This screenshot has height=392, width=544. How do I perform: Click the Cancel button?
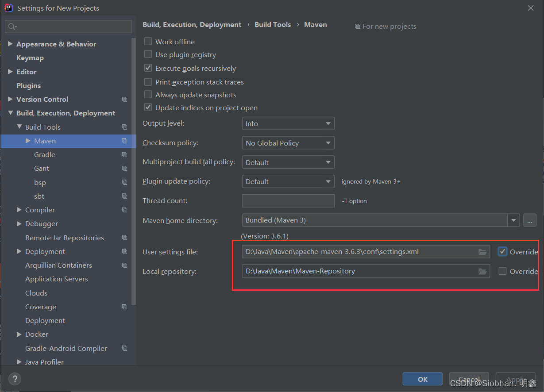tap(469, 379)
